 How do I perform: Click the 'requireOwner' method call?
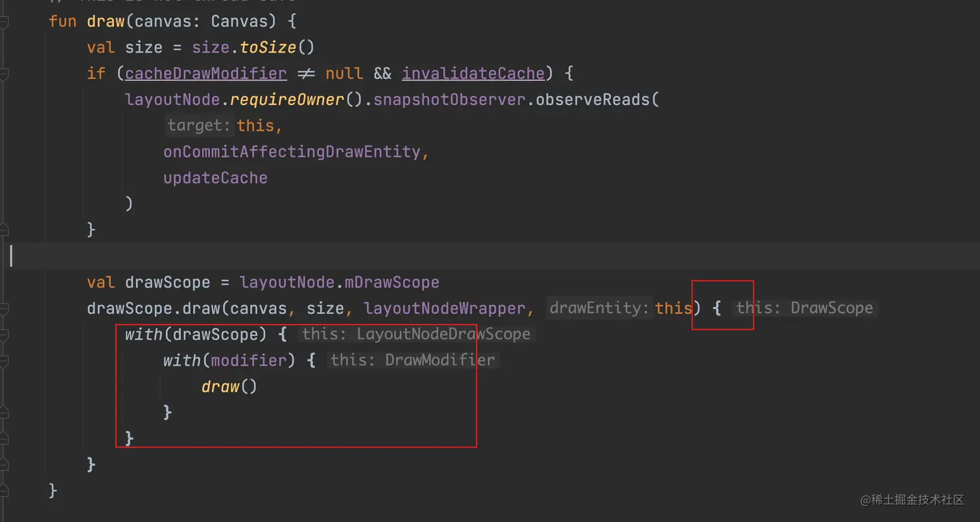(286, 100)
